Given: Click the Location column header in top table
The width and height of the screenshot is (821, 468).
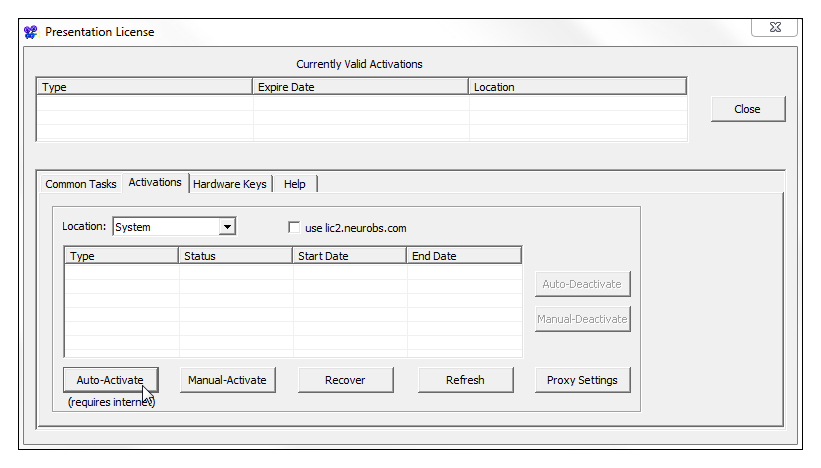Looking at the screenshot, I should 577,87.
